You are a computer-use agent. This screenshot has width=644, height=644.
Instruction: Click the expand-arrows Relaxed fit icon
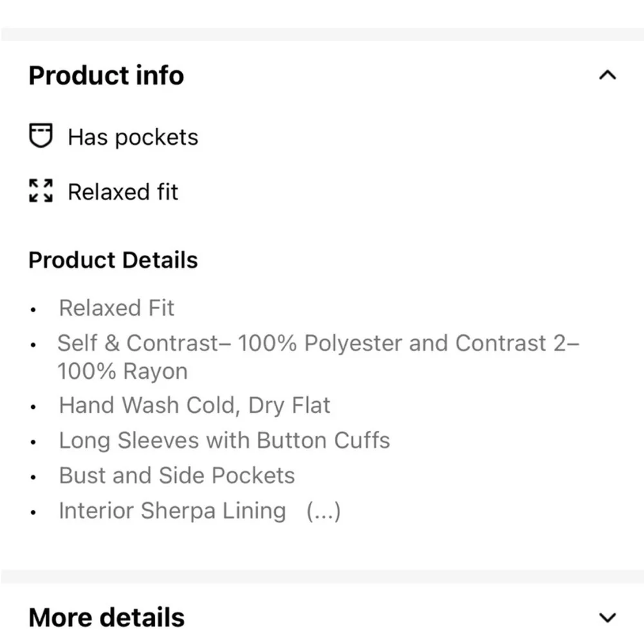tap(41, 191)
